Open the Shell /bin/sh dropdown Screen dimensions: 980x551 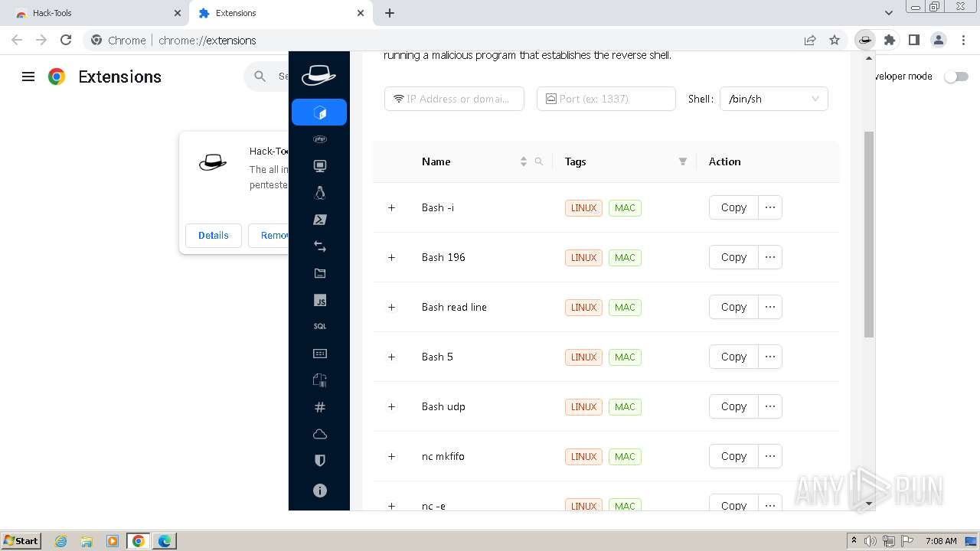[x=774, y=99]
